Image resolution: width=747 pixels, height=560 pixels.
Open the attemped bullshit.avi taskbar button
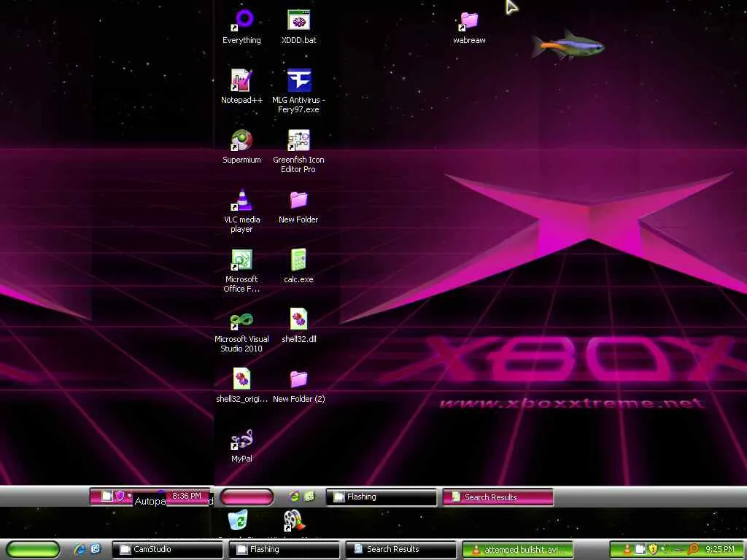pyautogui.click(x=517, y=550)
